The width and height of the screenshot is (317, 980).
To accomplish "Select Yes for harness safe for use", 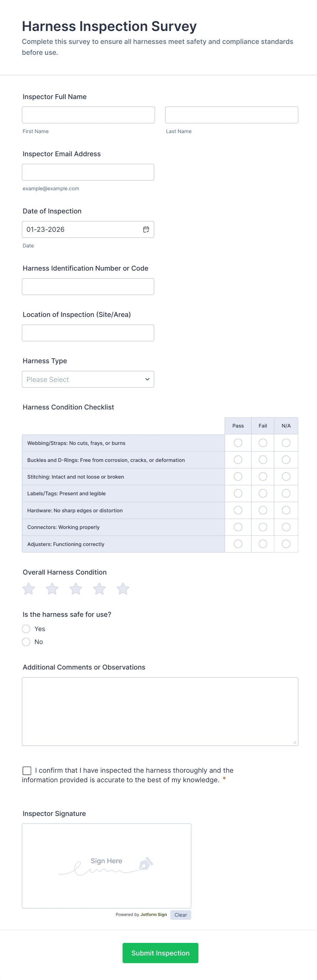I will click(26, 629).
